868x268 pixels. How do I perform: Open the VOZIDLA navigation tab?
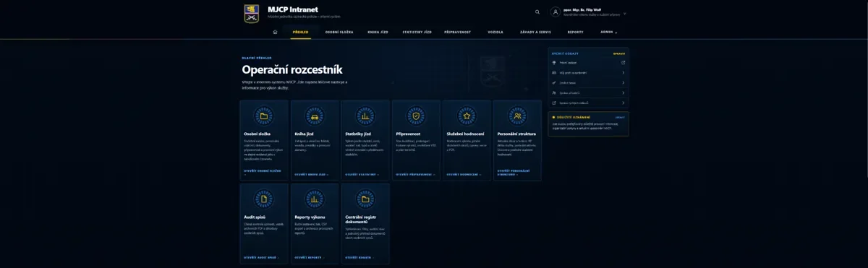495,33
